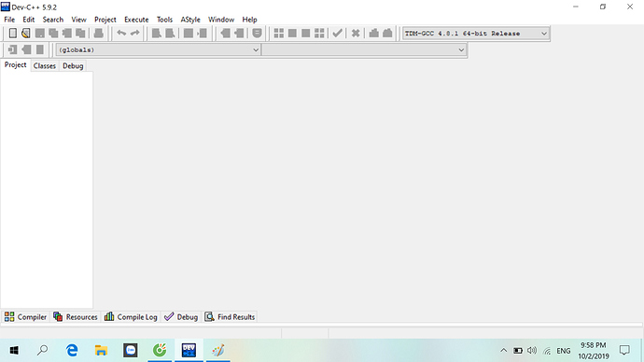Viewport: 644px width, 362px height.
Task: Click the Compile & Run toolbar icon
Action: pyautogui.click(x=306, y=34)
